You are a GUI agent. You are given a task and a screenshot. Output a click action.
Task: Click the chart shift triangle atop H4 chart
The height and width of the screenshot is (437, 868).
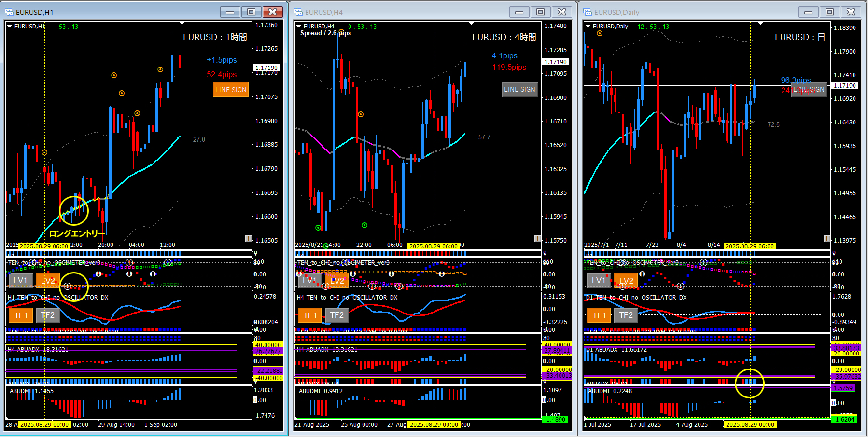471,23
